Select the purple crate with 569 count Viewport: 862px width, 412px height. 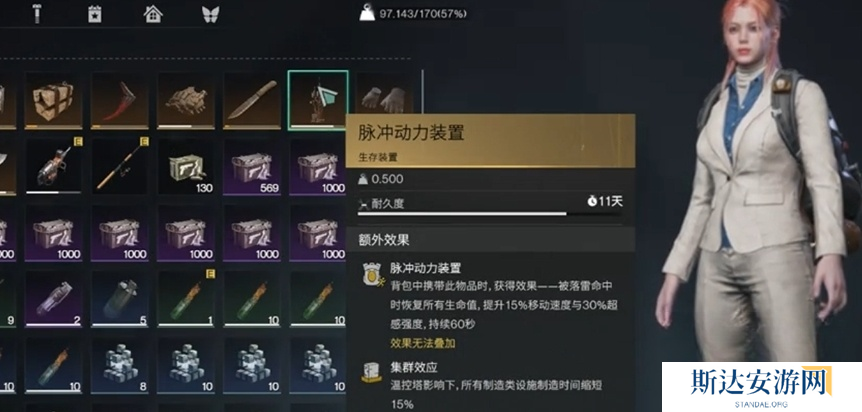252,166
